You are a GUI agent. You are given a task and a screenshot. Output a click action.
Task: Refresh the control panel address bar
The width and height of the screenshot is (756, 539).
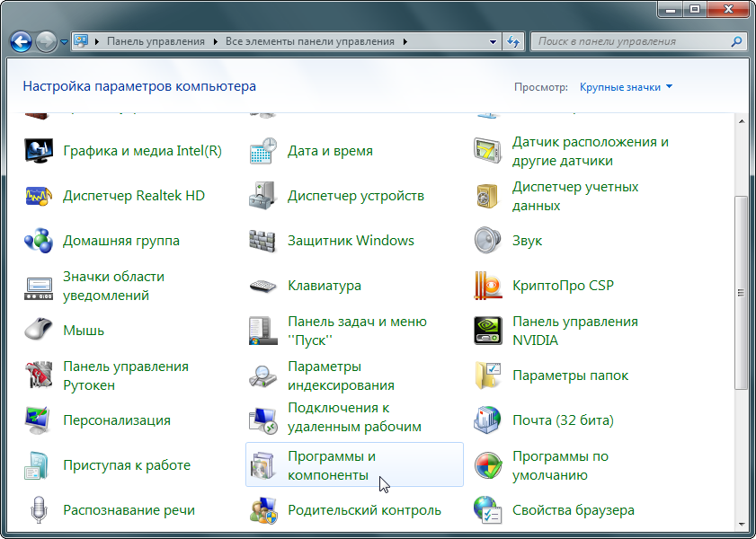coord(513,42)
